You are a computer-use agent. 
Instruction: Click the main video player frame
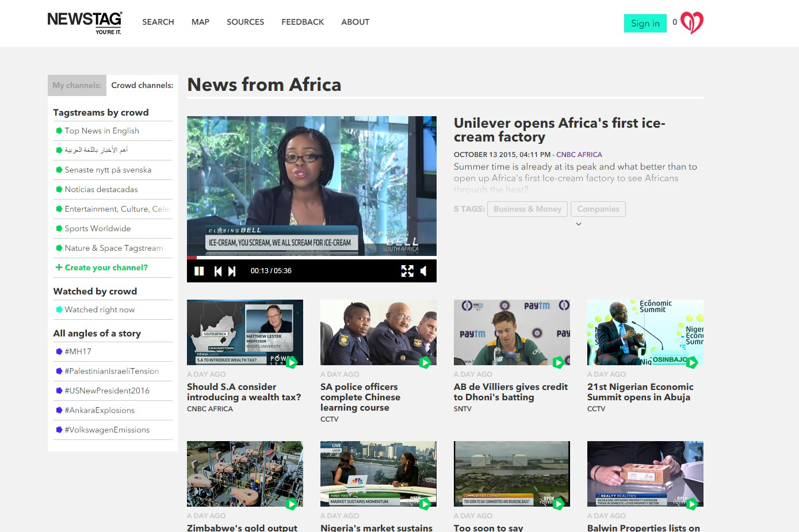312,186
